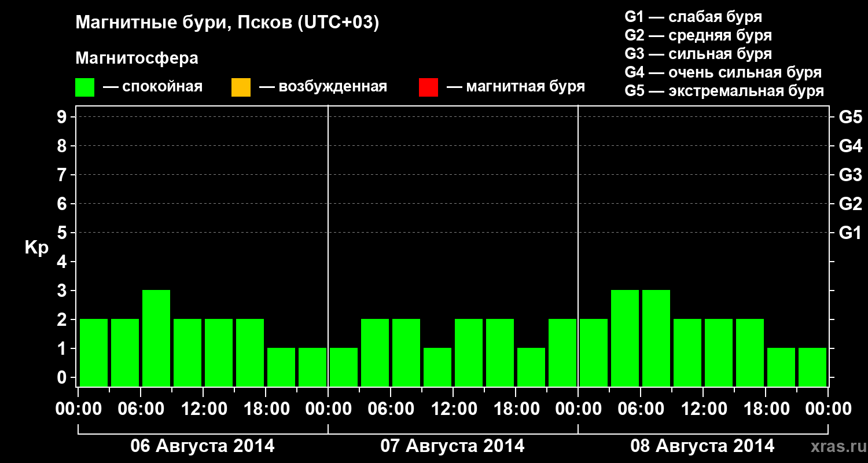Click the 08 Августа Kp 3 bar at 06:00
Image resolution: width=868 pixels, height=463 pixels.
pos(656,338)
